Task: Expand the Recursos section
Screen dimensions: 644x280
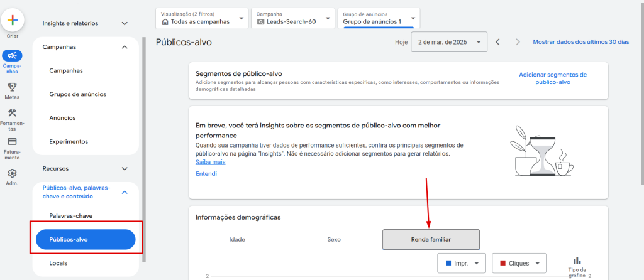Action: [x=125, y=168]
